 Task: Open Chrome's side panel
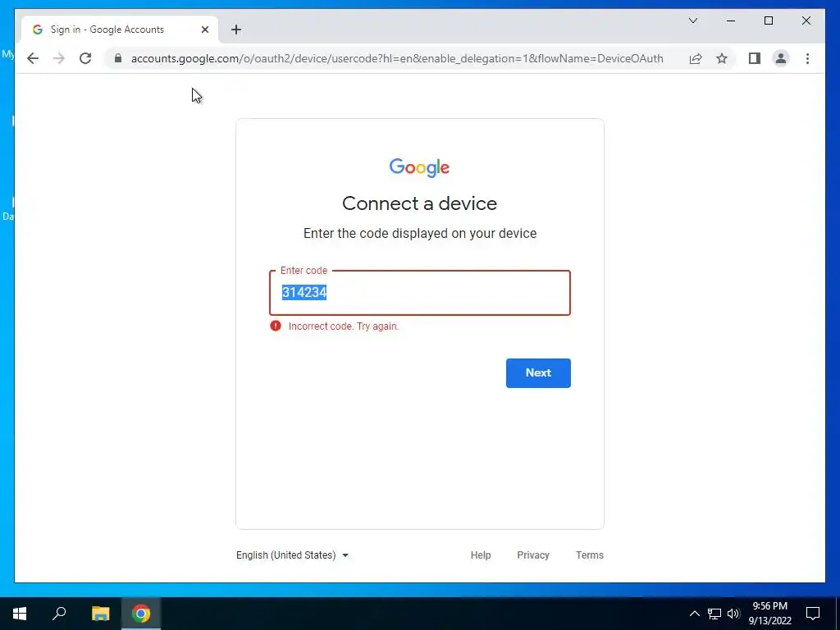click(x=755, y=58)
